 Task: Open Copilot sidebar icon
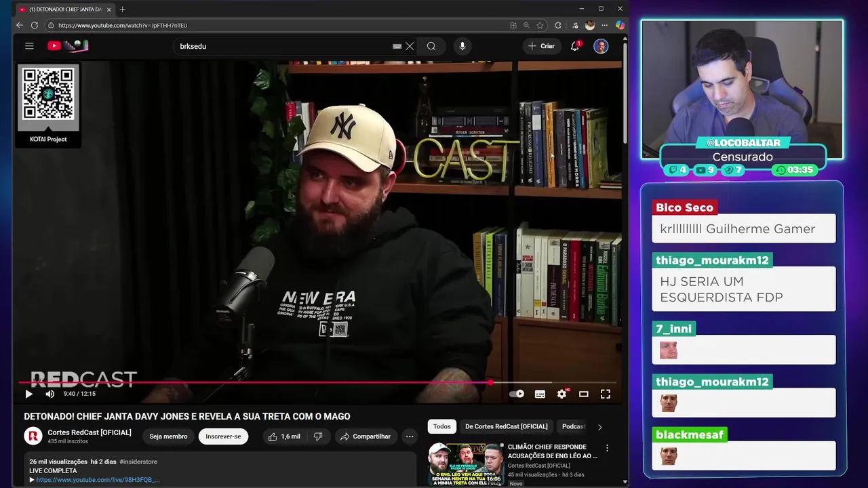coord(620,25)
